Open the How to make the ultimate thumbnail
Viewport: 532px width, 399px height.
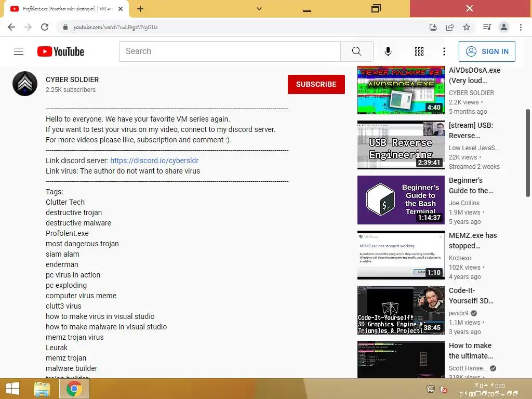[401, 360]
